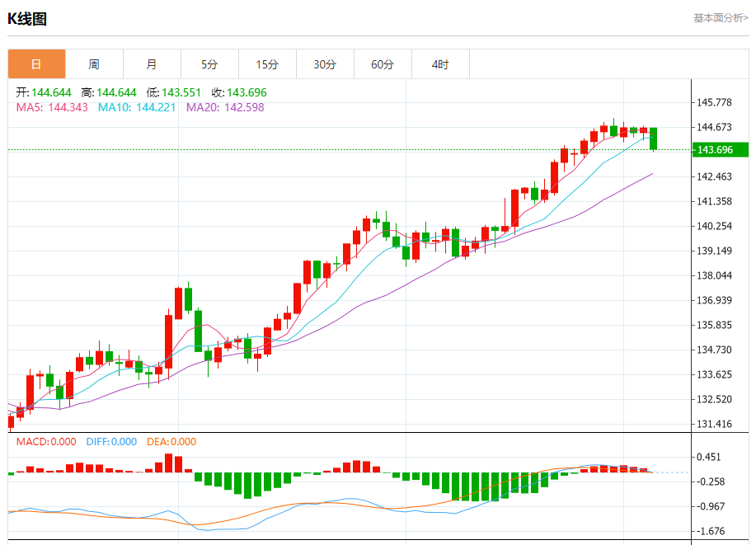
Task: Click the 142.463 price axis label
Action: click(714, 176)
